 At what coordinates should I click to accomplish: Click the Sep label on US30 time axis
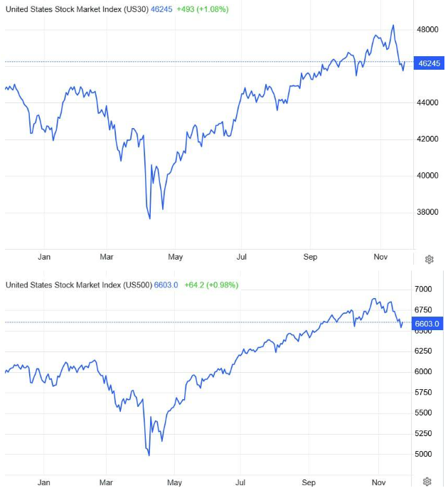tap(310, 257)
